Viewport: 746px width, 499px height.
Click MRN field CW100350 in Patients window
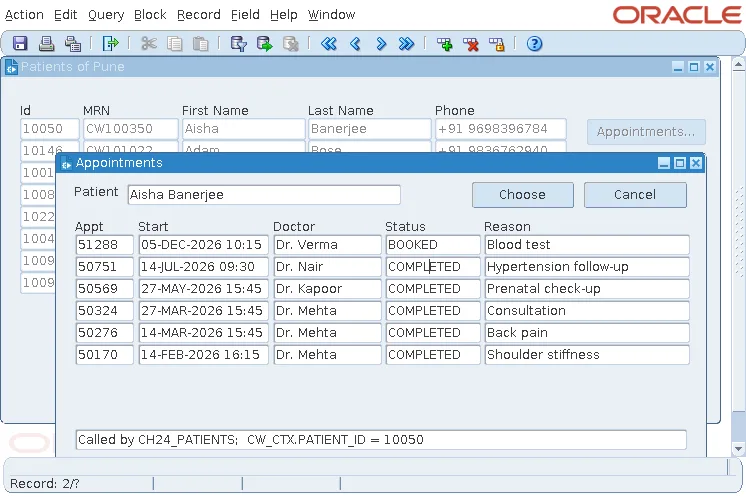[x=131, y=129]
